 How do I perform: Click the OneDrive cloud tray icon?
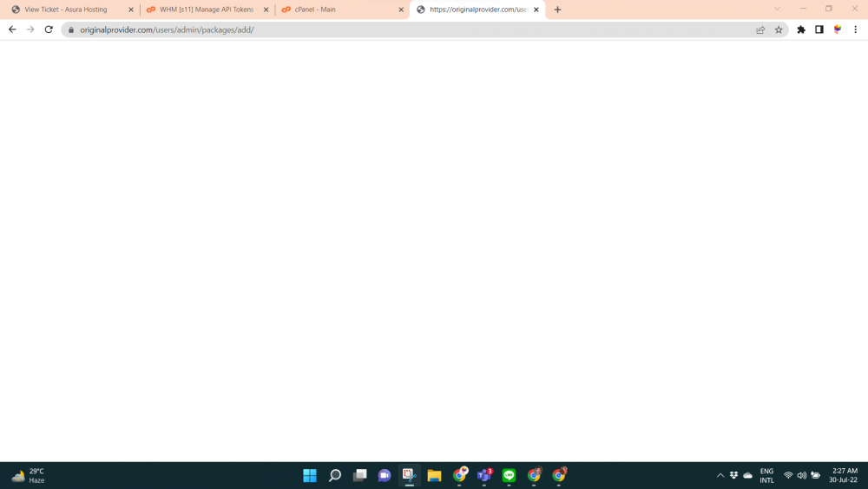tap(748, 475)
